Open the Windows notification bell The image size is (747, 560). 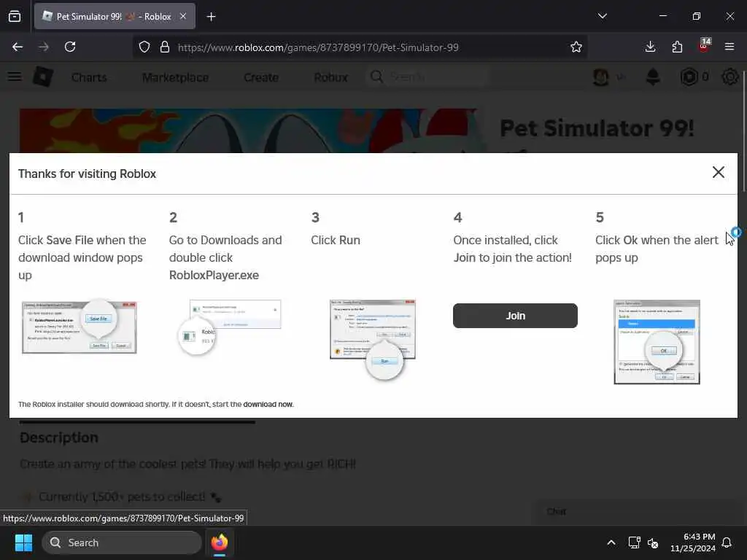pos(727,542)
